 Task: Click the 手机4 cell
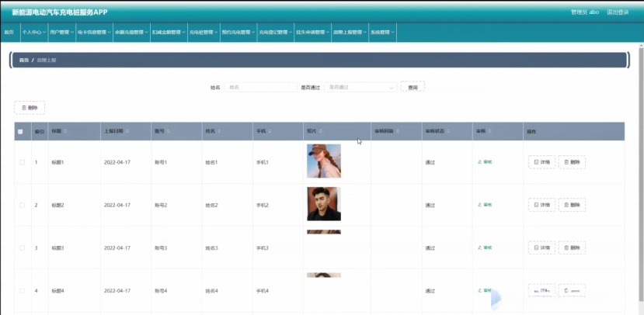coord(263,291)
